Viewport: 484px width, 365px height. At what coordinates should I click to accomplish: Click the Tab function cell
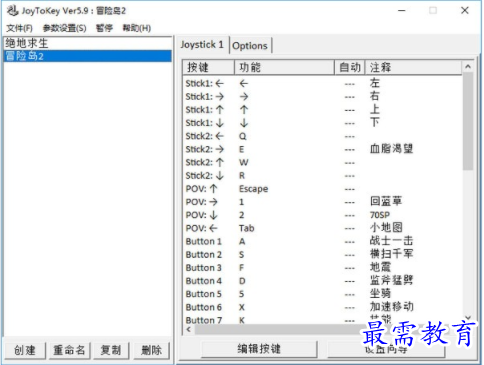pyautogui.click(x=247, y=228)
